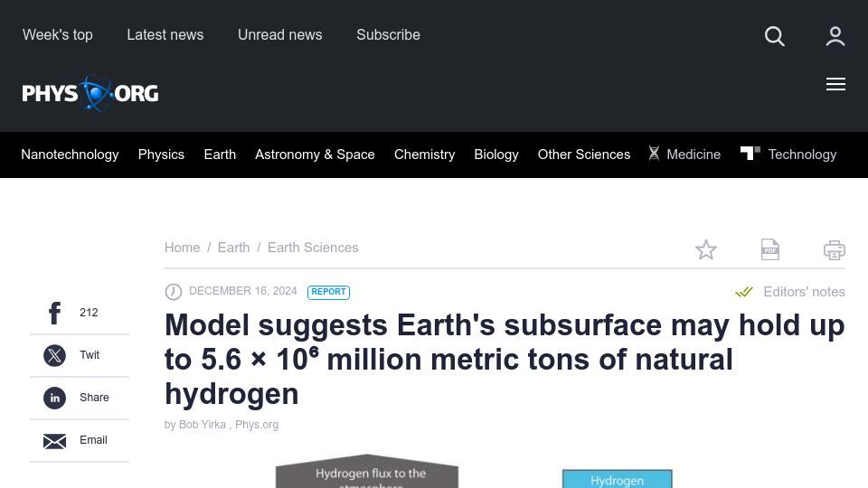Click the December 16, 2024 date
Screen dimensions: 868x488
pyautogui.click(x=243, y=291)
